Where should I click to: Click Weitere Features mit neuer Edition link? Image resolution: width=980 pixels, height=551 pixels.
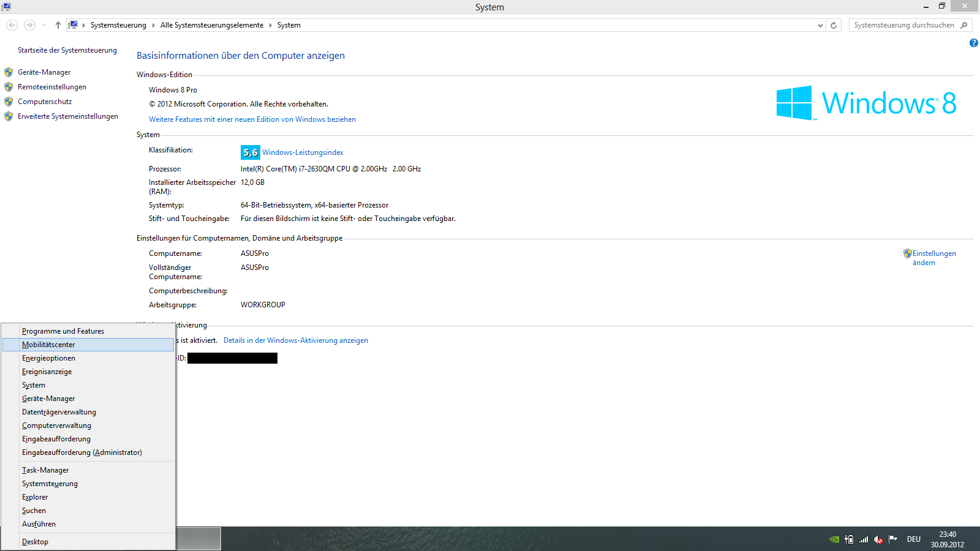tap(252, 119)
